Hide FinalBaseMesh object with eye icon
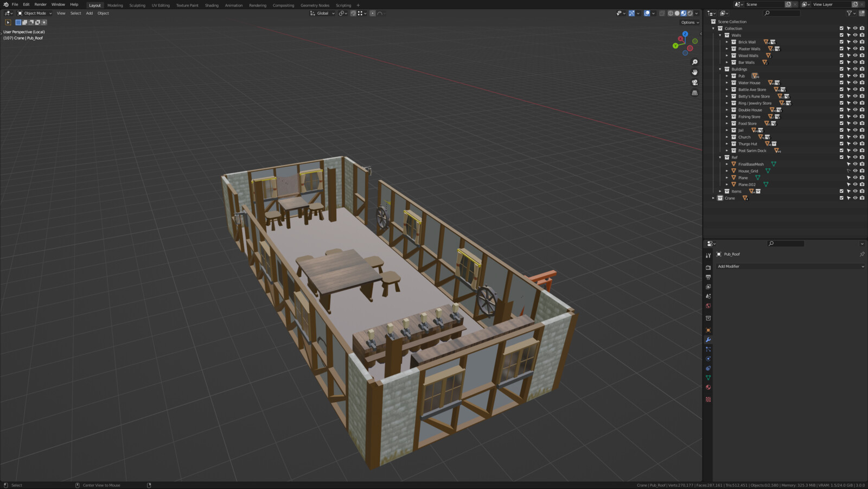This screenshot has height=489, width=868. point(855,164)
